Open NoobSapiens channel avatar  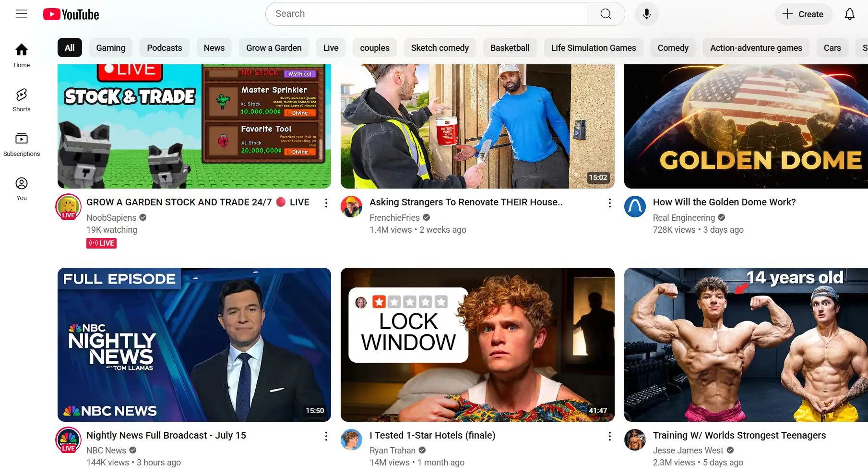69,206
